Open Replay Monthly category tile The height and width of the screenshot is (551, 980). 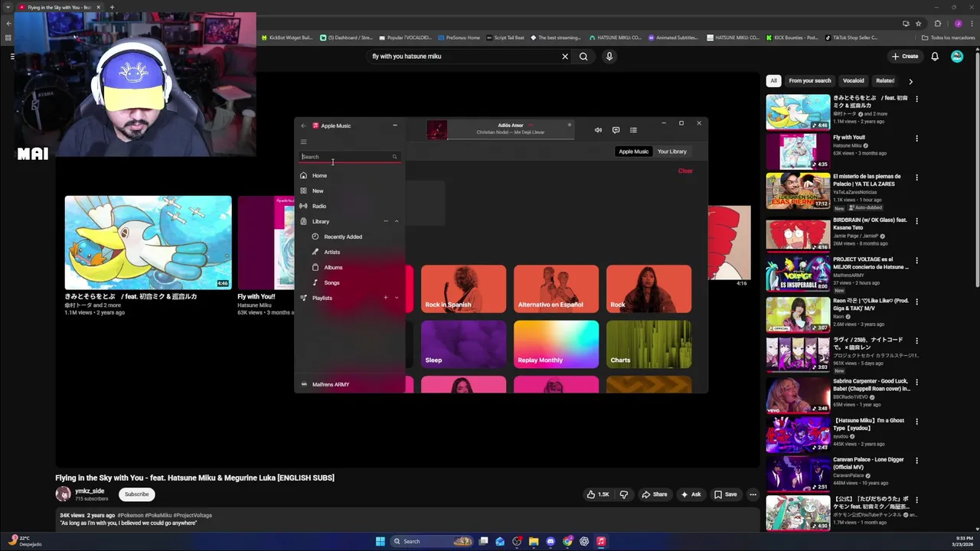click(x=556, y=344)
